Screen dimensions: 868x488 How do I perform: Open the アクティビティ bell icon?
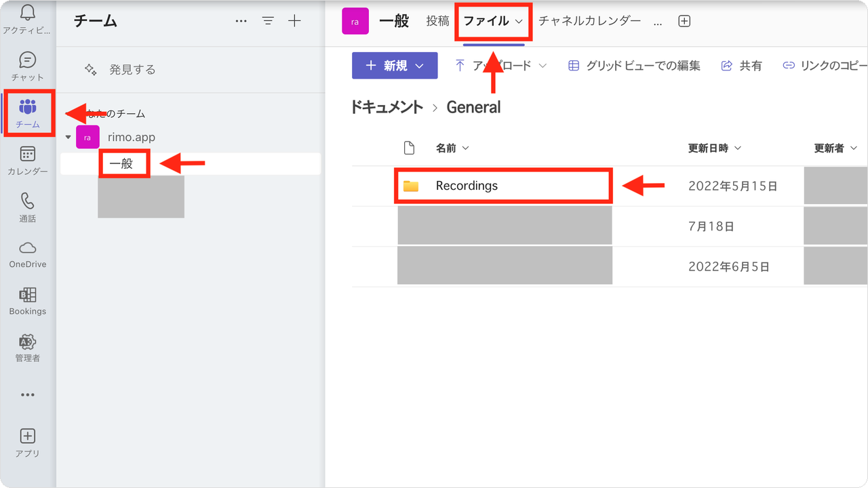[27, 12]
